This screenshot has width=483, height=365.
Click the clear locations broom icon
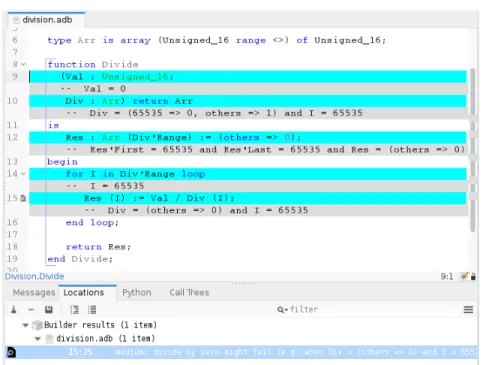click(x=14, y=310)
